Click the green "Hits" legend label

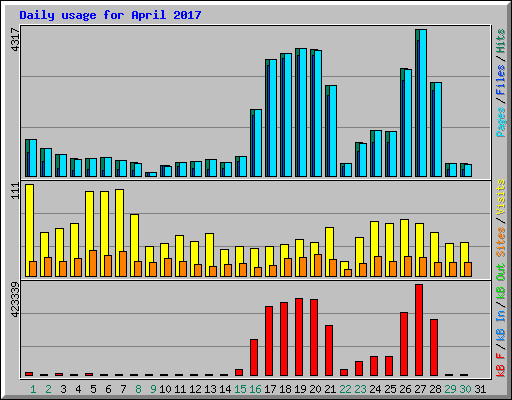tap(501, 41)
